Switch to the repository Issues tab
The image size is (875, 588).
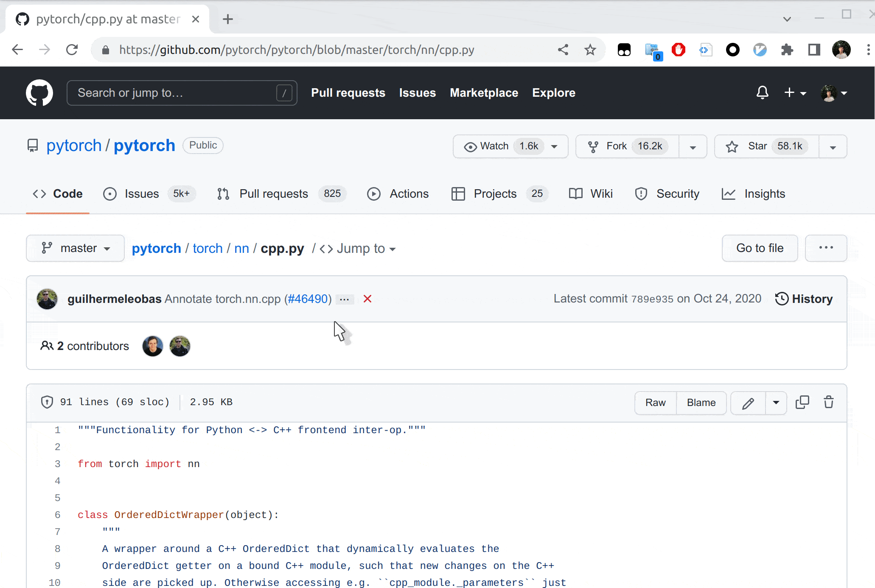click(x=149, y=194)
